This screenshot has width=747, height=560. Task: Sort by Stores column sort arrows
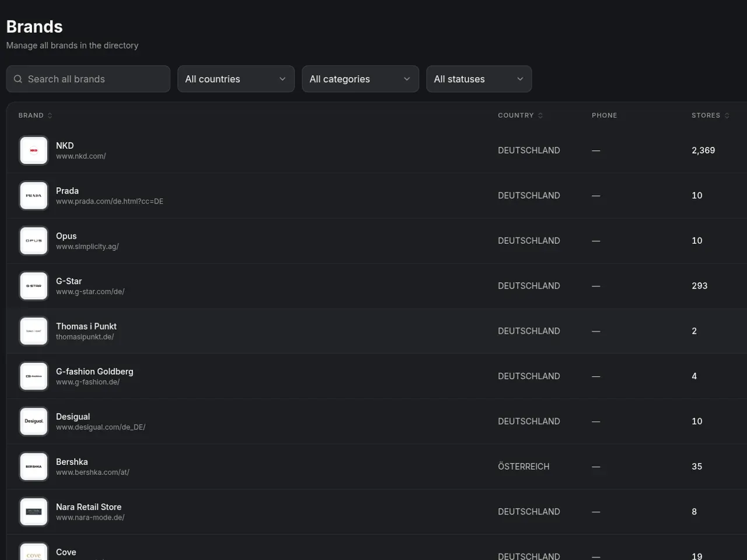click(727, 116)
